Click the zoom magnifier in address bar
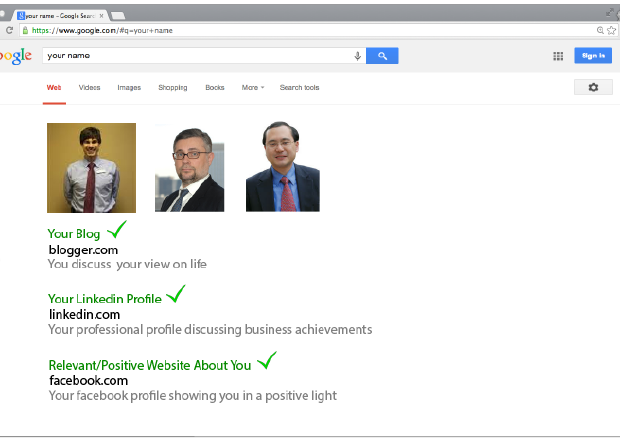Viewport: 620px width, 440px height. click(x=600, y=30)
